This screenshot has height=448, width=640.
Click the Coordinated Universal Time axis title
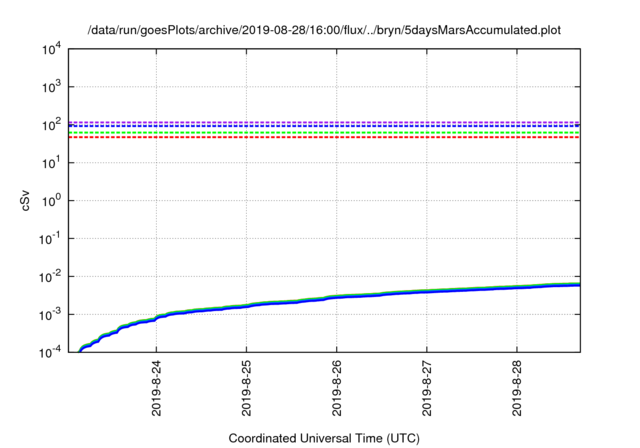tap(324, 438)
